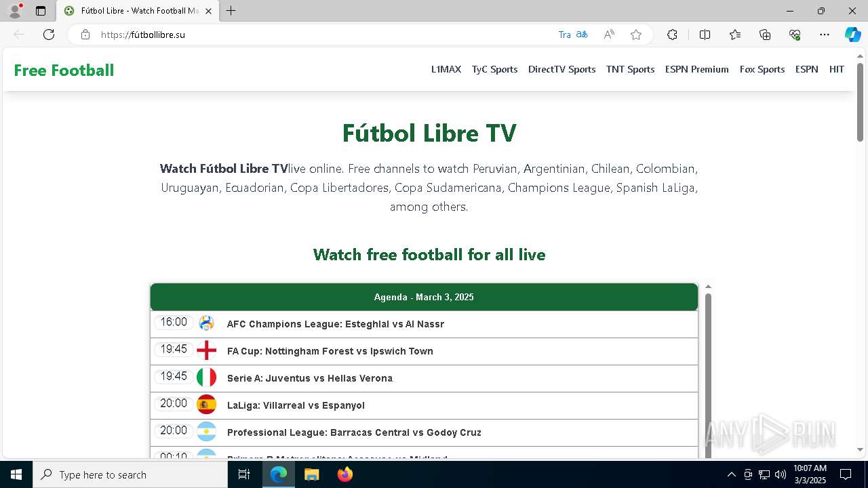
Task: Expand Esteghlal vs Al Nassr match
Action: pyautogui.click(x=424, y=324)
